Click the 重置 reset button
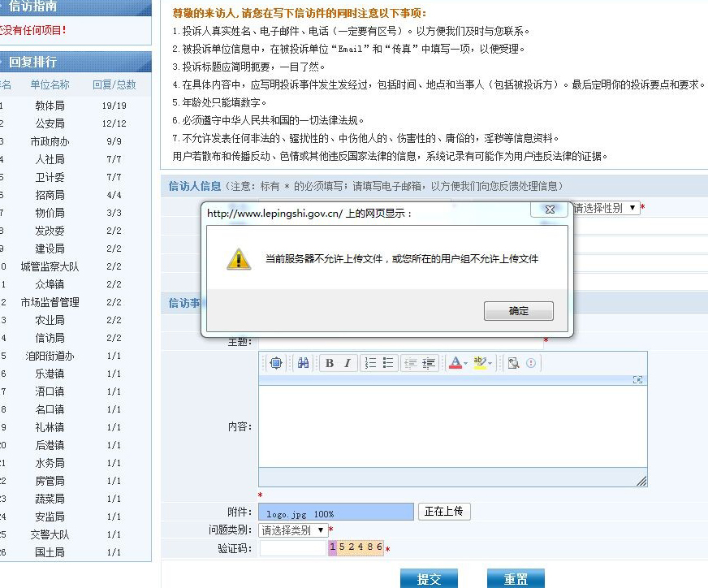708x588 pixels. tap(516, 578)
